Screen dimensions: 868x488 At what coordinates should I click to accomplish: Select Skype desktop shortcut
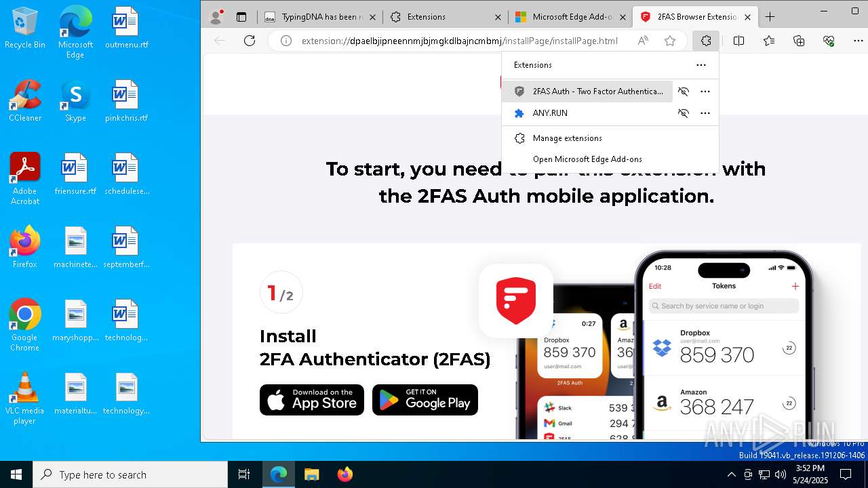coord(75,101)
